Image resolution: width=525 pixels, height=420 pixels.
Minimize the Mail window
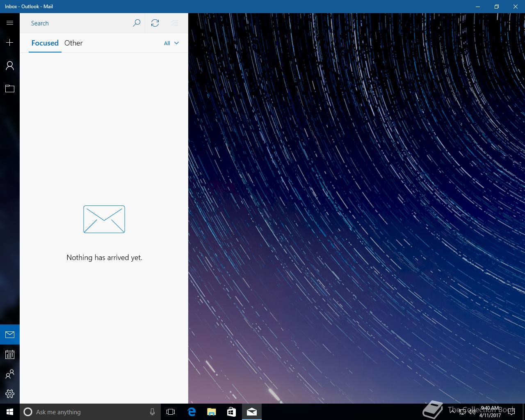478,7
